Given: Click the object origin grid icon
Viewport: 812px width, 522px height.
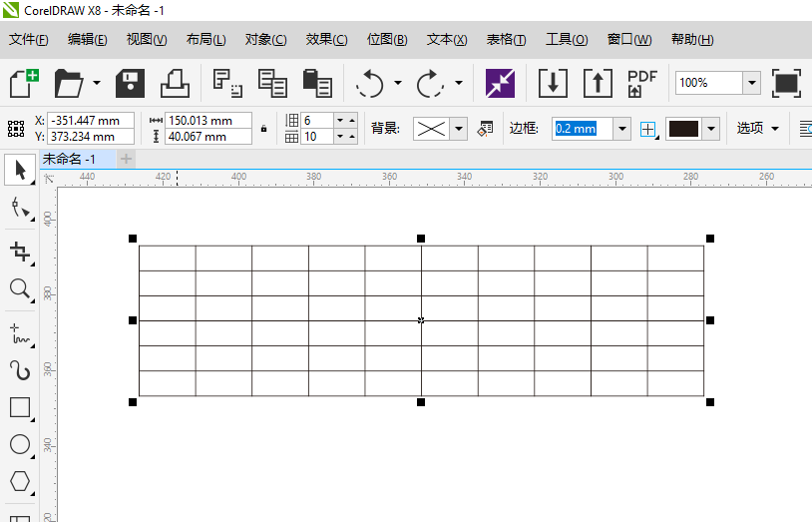Looking at the screenshot, I should click(16, 129).
